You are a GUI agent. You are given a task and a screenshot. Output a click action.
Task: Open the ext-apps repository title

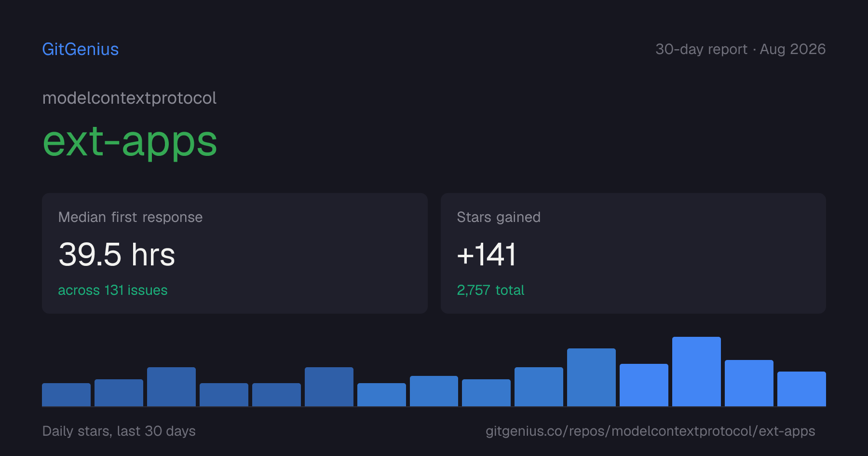click(130, 142)
